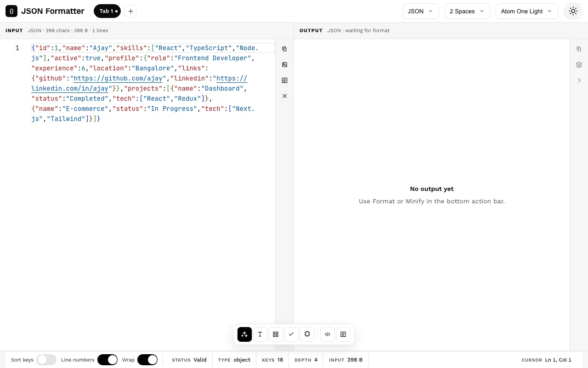
Task: Click the image icon beside the input editor
Action: coord(284,65)
